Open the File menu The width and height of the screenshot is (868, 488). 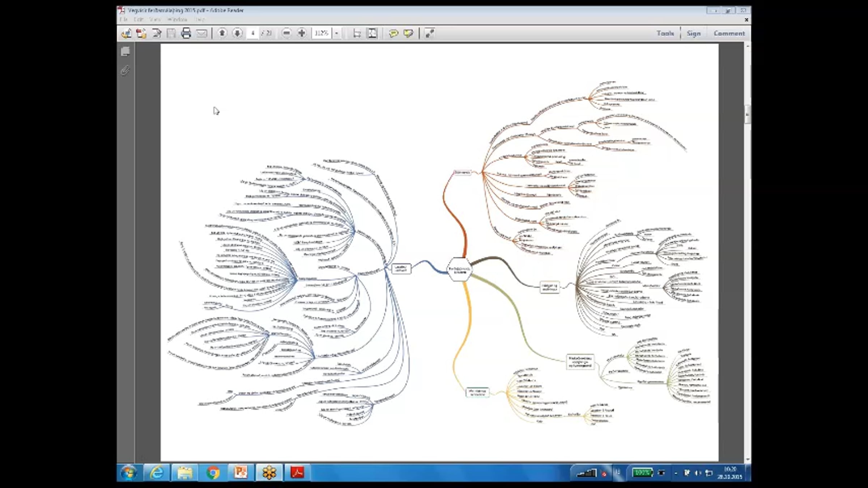click(x=124, y=20)
